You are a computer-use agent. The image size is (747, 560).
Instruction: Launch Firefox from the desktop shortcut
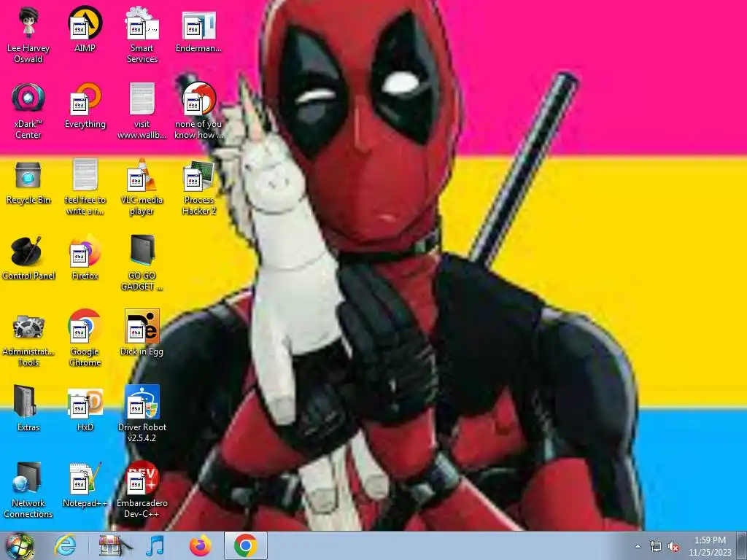(85, 257)
